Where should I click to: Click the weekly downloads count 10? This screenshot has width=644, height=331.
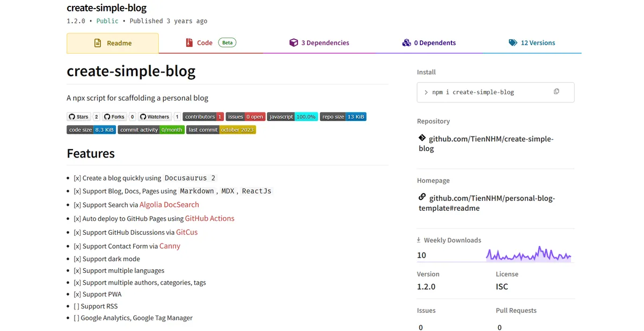pos(421,255)
